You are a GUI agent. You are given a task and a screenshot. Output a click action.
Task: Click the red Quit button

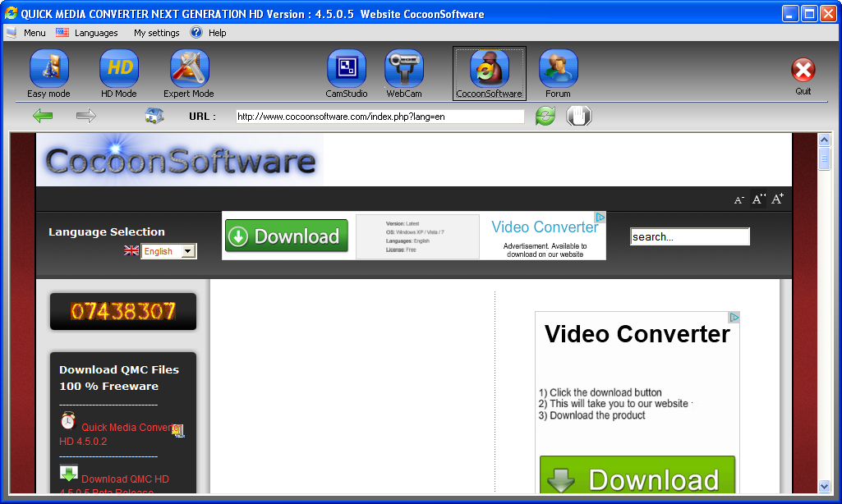coord(803,76)
